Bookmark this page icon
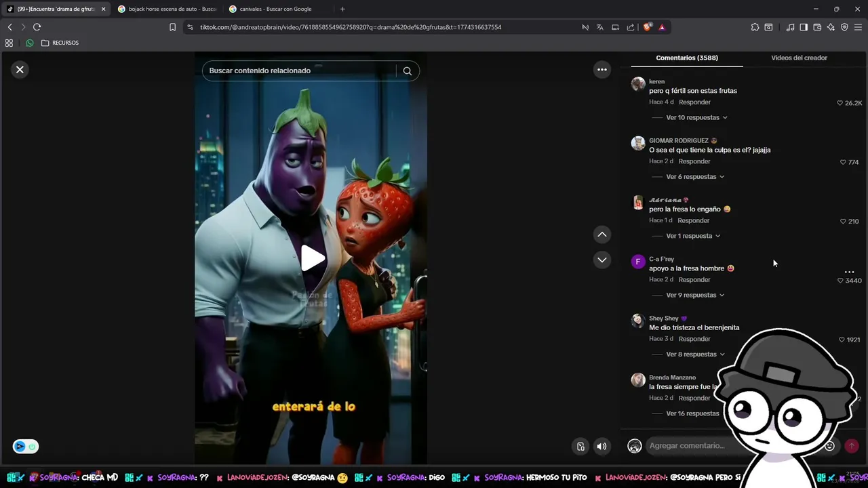 pyautogui.click(x=172, y=27)
